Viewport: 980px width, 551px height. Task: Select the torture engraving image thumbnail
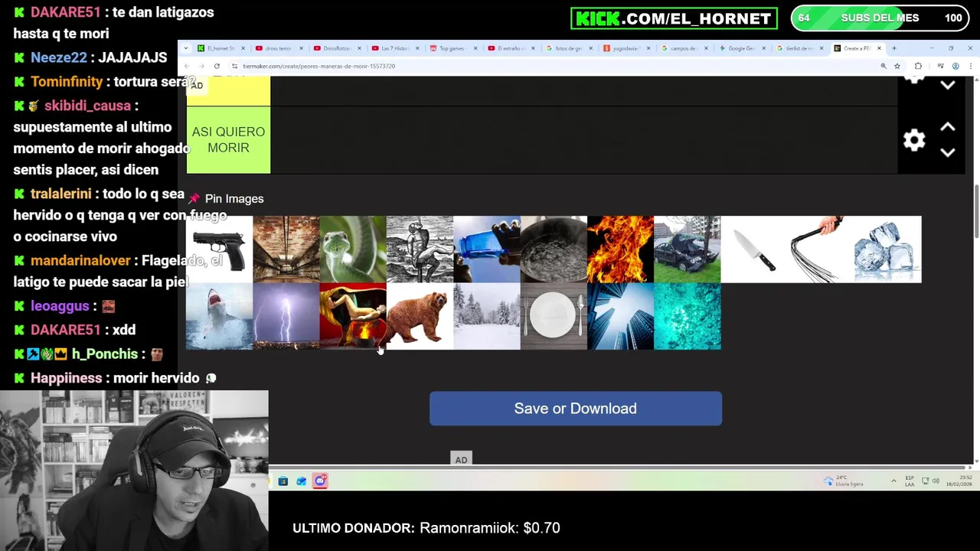tap(420, 249)
